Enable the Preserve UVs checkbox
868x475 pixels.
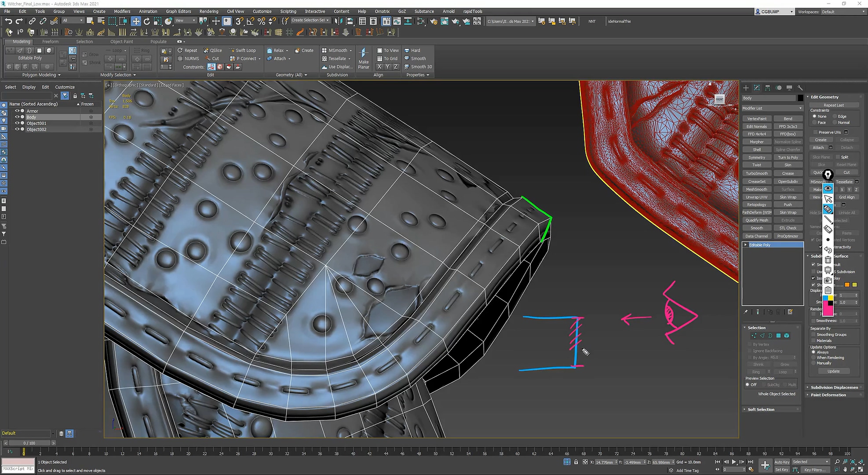pyautogui.click(x=816, y=132)
